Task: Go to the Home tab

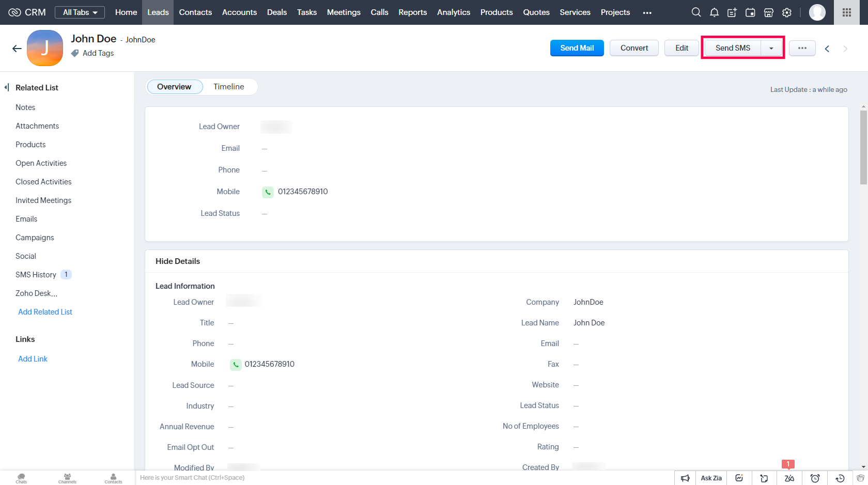Action: [x=126, y=12]
